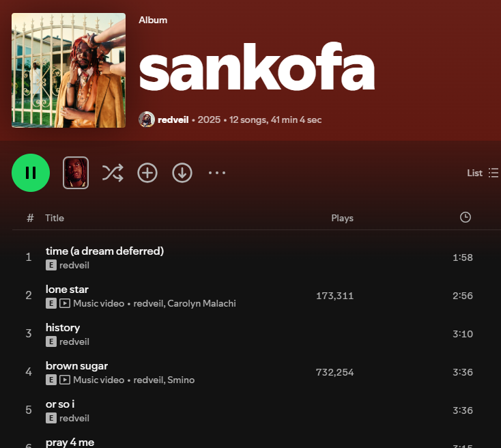Screen dimensions: 501x448
Task: Click the explicit badge on lone star
Action: (51, 303)
